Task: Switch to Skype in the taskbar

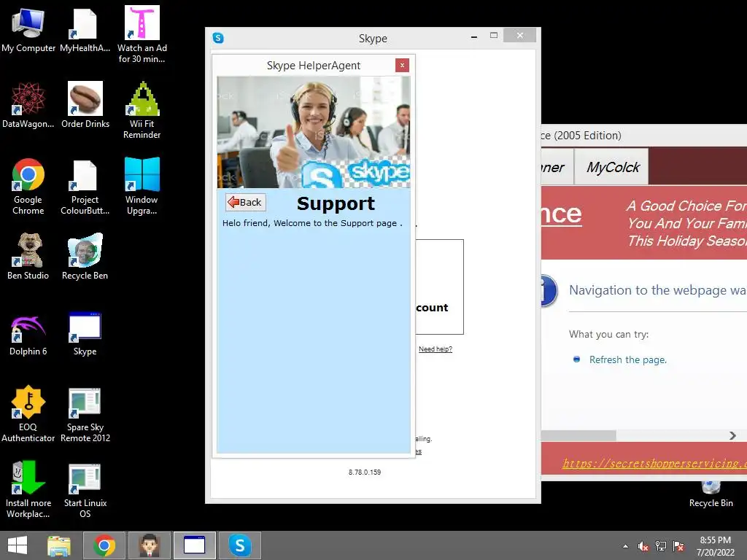Action: coord(240,545)
